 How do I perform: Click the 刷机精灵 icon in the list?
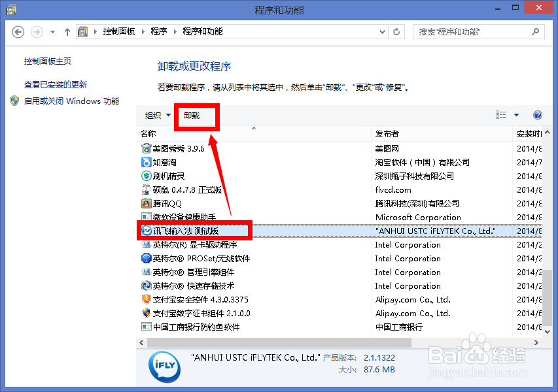tap(145, 176)
